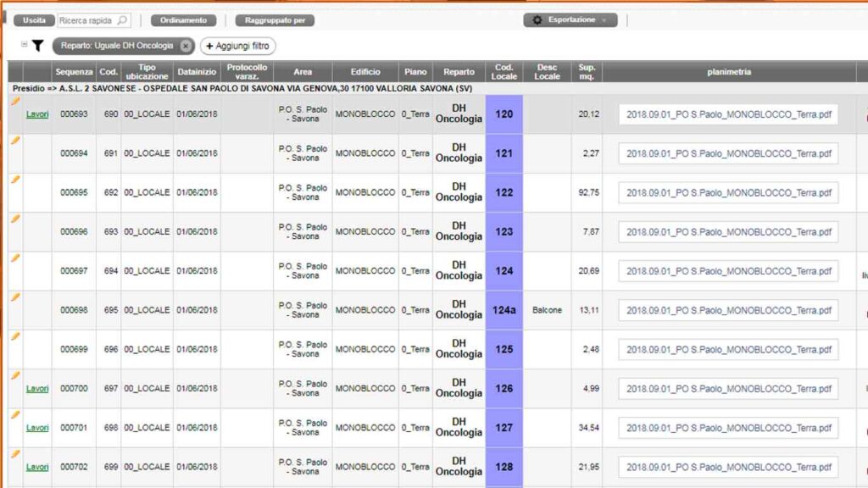This screenshot has height=488, width=868.
Task: Collapse the filter row with minus box
Action: (x=24, y=44)
